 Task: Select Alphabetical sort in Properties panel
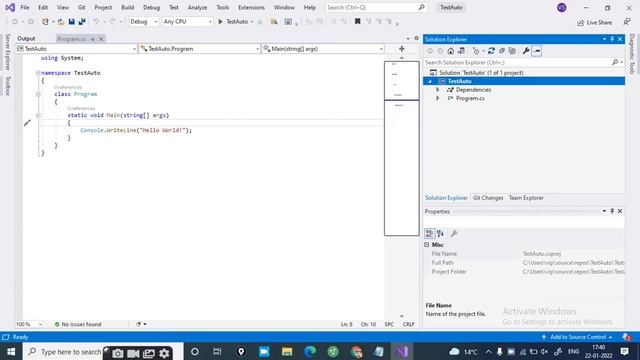[440, 233]
